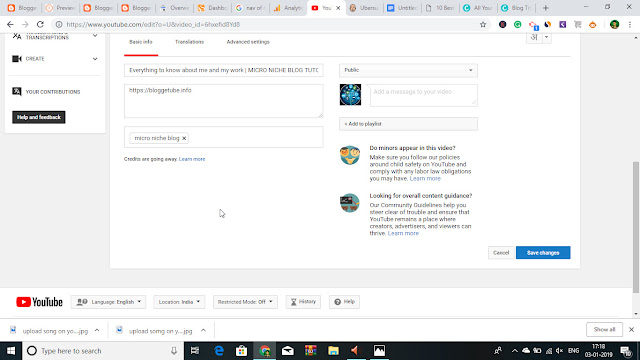
Task: Click the Your Contributions sidebar icon
Action: coord(17,91)
